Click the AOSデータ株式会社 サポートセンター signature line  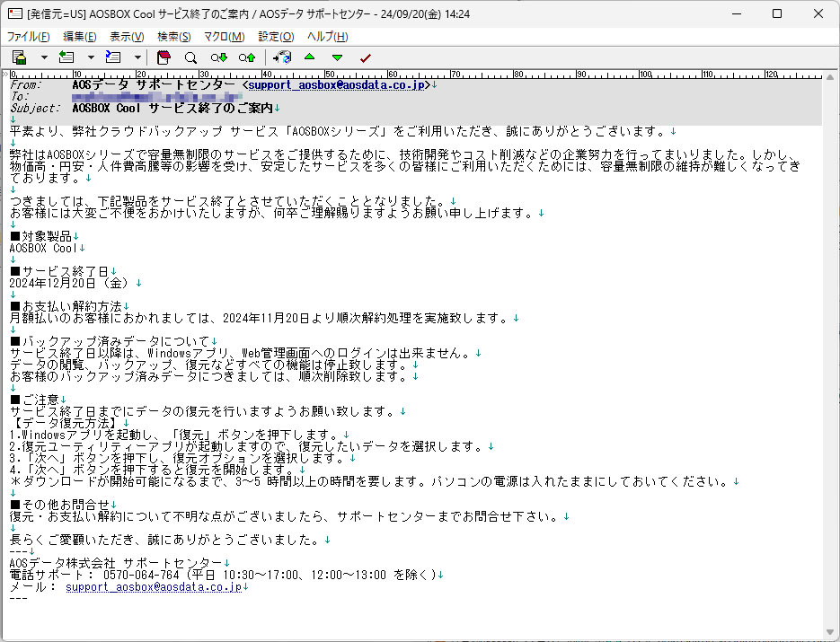(x=116, y=563)
